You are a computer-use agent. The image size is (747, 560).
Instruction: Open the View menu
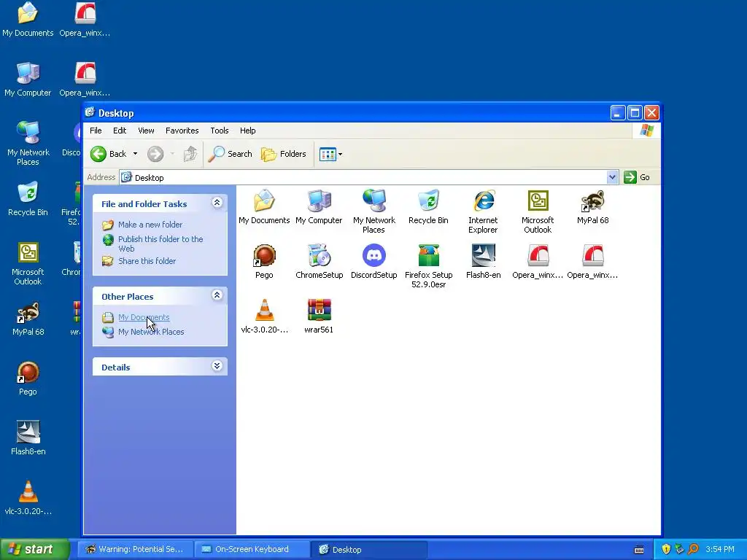click(146, 131)
